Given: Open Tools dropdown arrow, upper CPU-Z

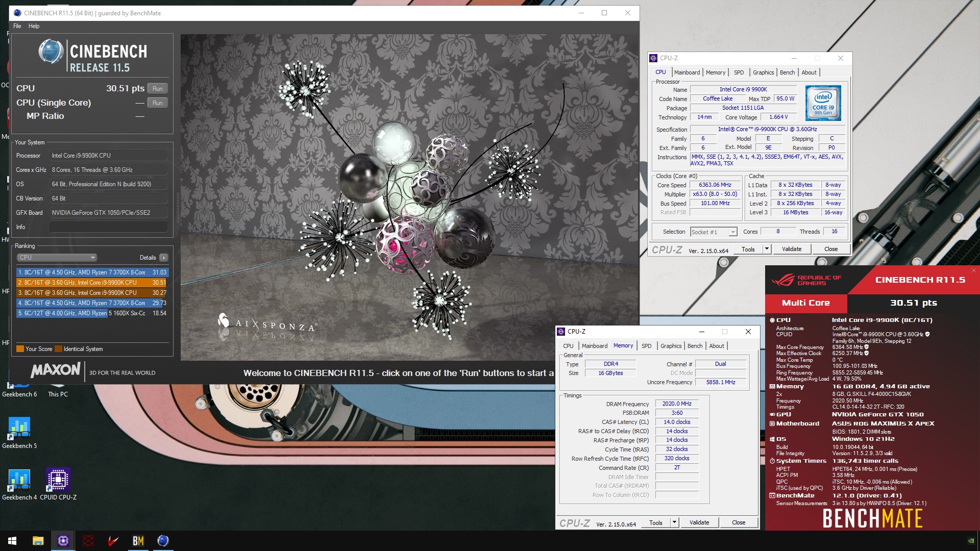Looking at the screenshot, I should coord(766,249).
